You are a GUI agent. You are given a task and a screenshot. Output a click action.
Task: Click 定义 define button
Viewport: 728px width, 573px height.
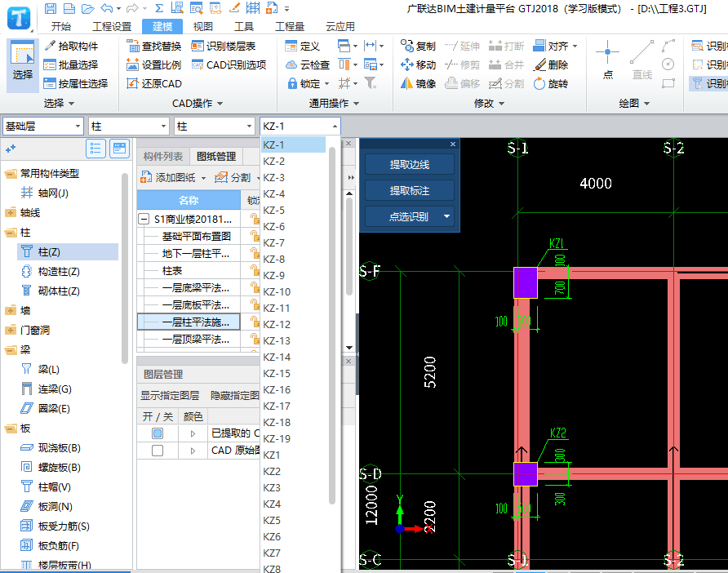pyautogui.click(x=303, y=46)
